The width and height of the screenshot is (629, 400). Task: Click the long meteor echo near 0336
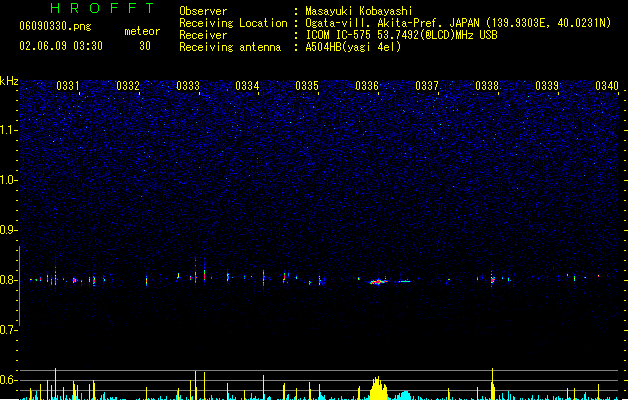378,282
